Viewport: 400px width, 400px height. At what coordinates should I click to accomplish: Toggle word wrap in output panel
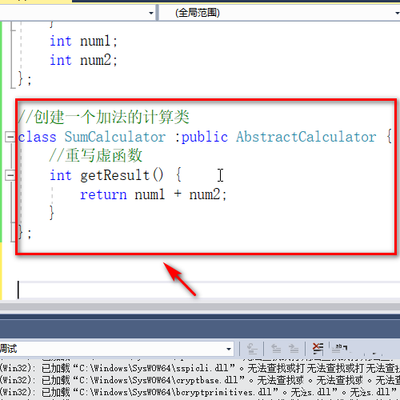(340, 349)
